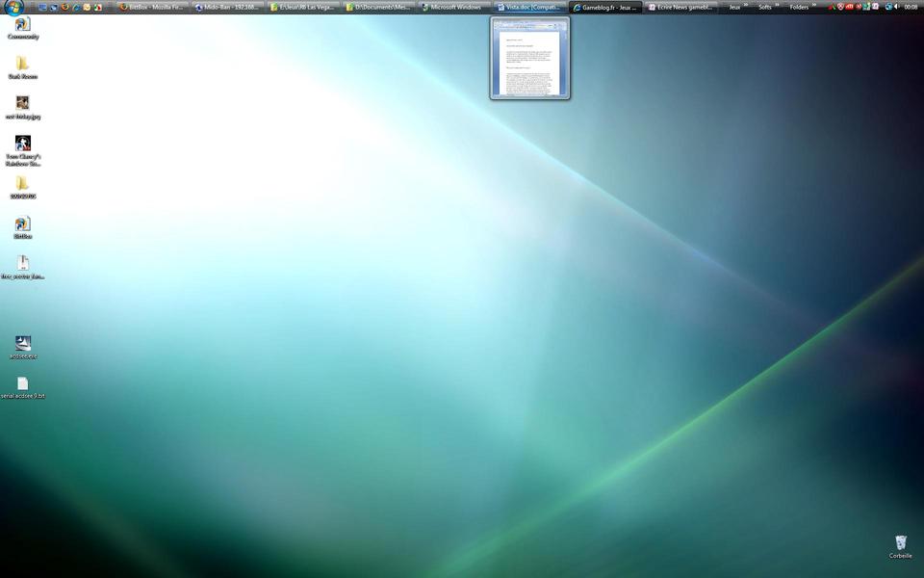Expand the Softs toolbar chevron
924x578 pixels.
[x=777, y=5]
